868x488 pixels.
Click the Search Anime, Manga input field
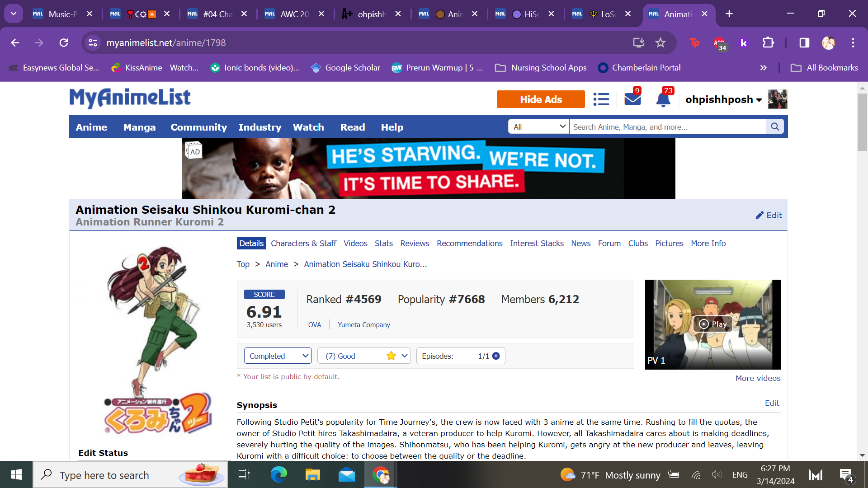667,127
